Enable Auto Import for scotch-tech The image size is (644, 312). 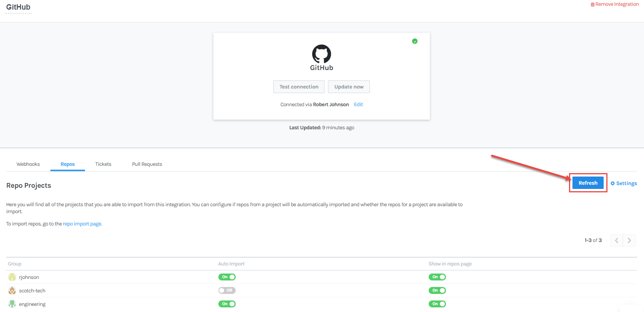[227, 290]
